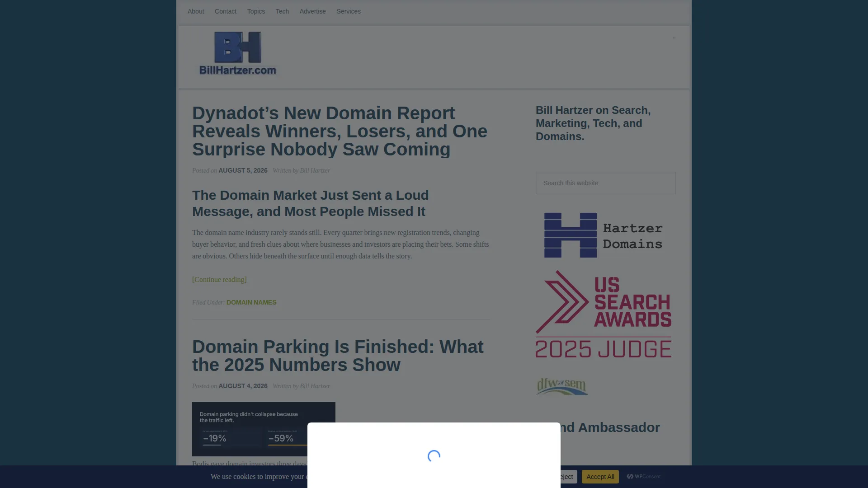Open the Advertise page
Viewport: 868px width, 488px height.
click(x=312, y=11)
